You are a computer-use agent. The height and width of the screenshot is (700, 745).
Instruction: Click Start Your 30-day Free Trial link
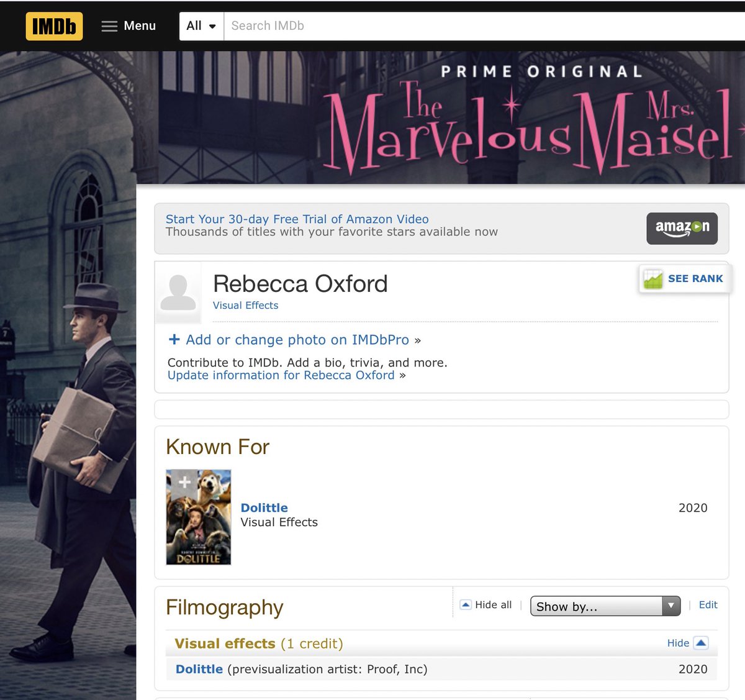(297, 219)
